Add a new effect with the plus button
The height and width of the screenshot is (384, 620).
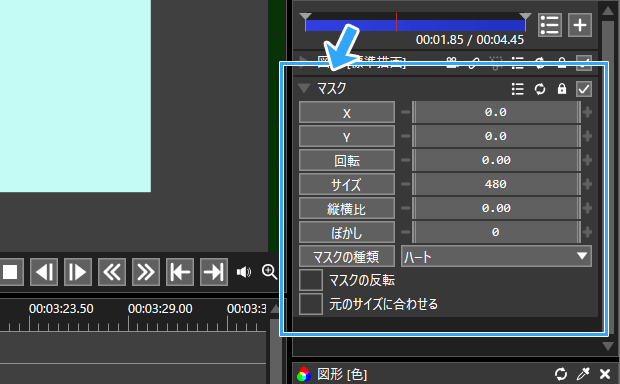(x=580, y=25)
